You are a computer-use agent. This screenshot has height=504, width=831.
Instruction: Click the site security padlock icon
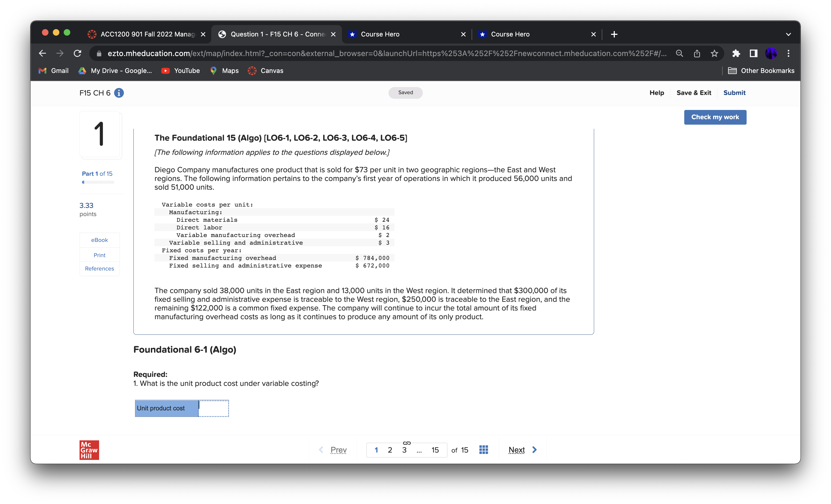tap(99, 53)
